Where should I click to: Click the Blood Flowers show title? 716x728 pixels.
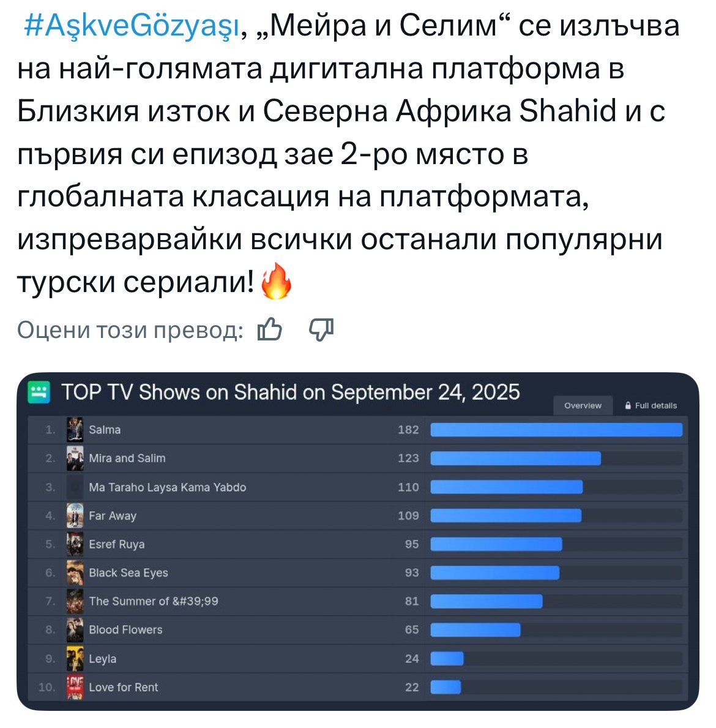pos(125,630)
